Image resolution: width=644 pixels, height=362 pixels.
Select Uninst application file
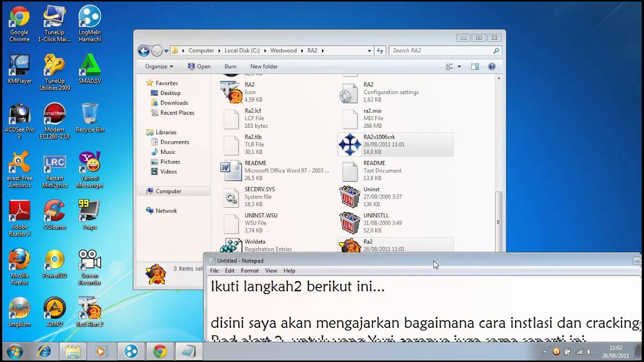click(395, 197)
